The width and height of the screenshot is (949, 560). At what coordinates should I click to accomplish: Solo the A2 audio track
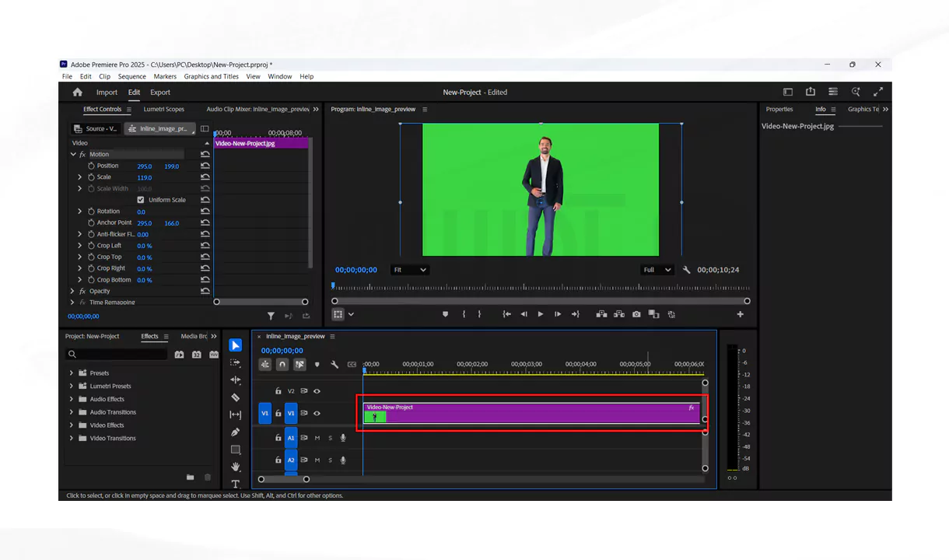coord(330,460)
